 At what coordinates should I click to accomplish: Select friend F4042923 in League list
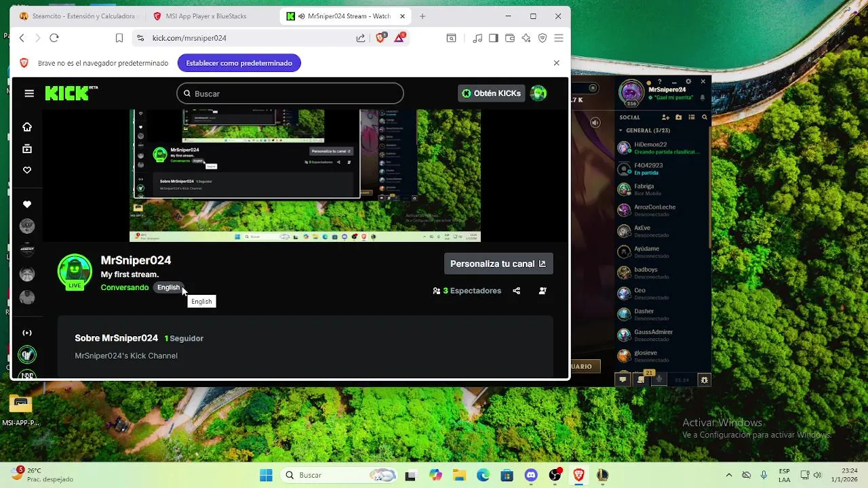pos(663,169)
